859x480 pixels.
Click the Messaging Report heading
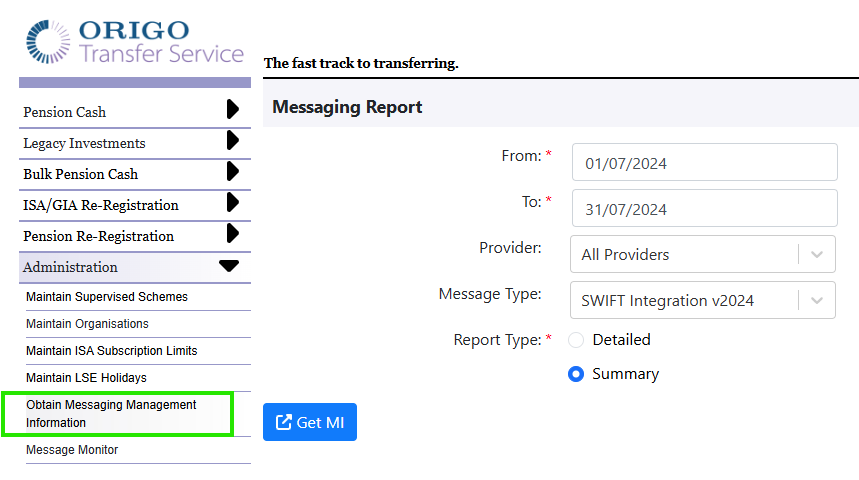point(347,107)
